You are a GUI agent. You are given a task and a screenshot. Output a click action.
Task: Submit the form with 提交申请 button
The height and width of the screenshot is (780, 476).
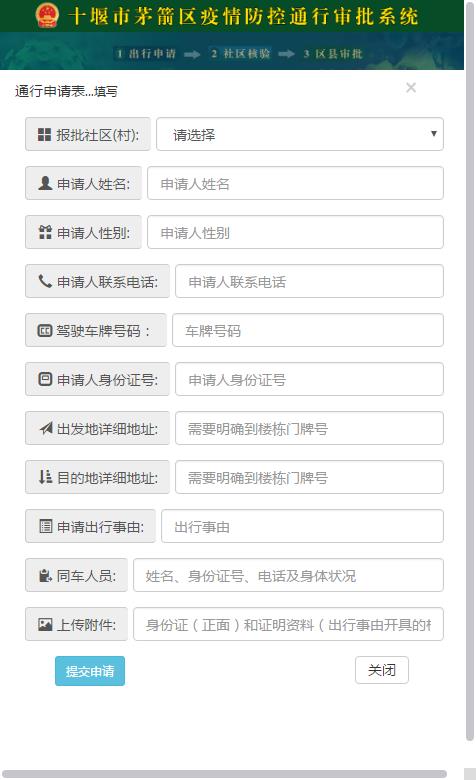pyautogui.click(x=90, y=671)
